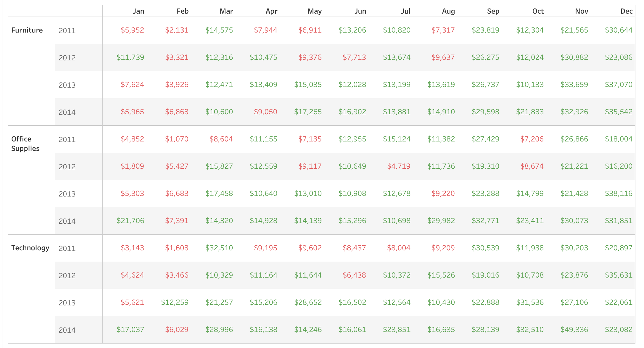
Task: Click the $28,652 Technology May cell
Action: point(308,302)
